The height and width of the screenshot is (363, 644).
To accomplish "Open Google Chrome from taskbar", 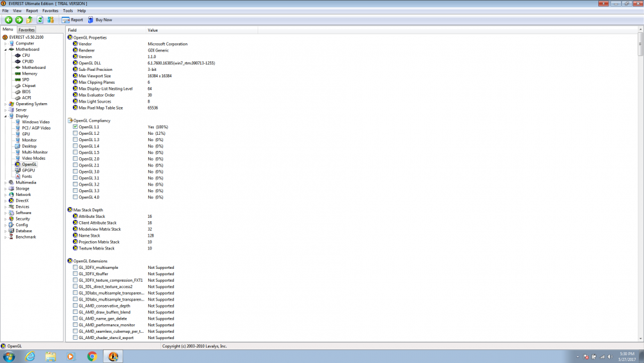I will (x=92, y=357).
